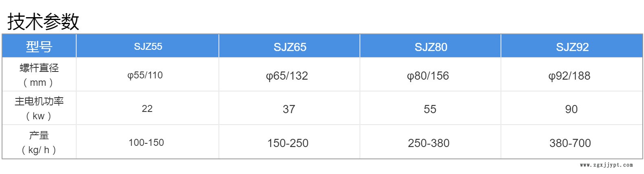Image resolution: width=644 pixels, height=174 pixels.
Task: Click the 技术参数 heading
Action: pos(43,21)
